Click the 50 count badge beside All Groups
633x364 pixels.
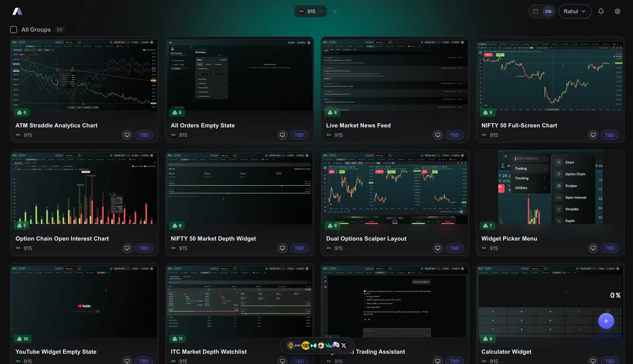59,29
